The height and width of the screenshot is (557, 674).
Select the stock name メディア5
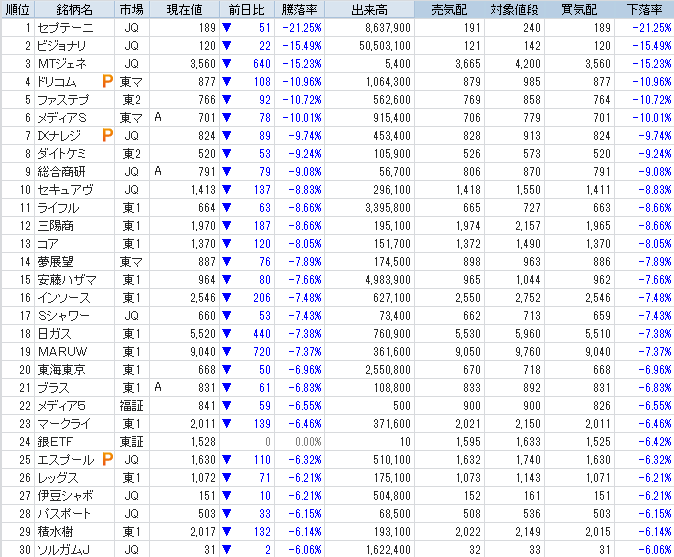click(61, 406)
